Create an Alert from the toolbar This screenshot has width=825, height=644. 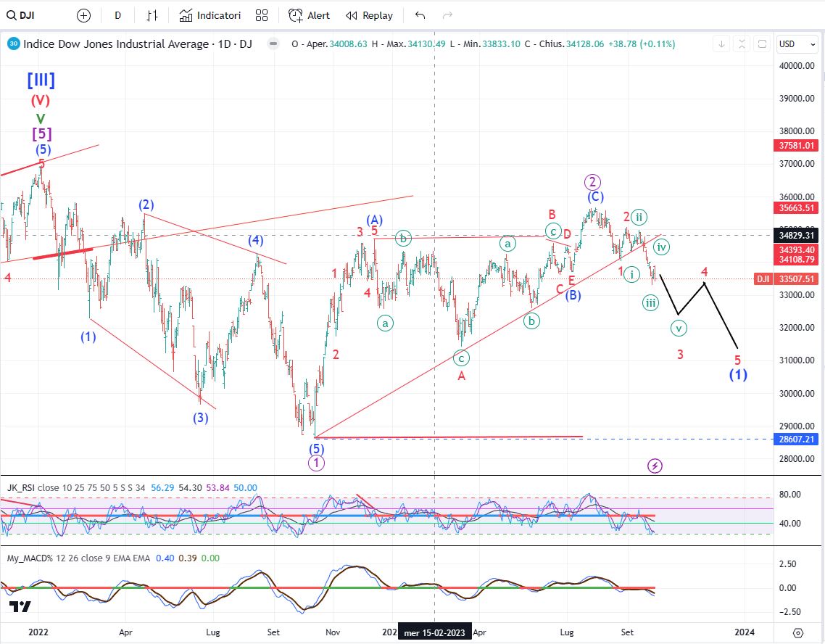(x=309, y=16)
